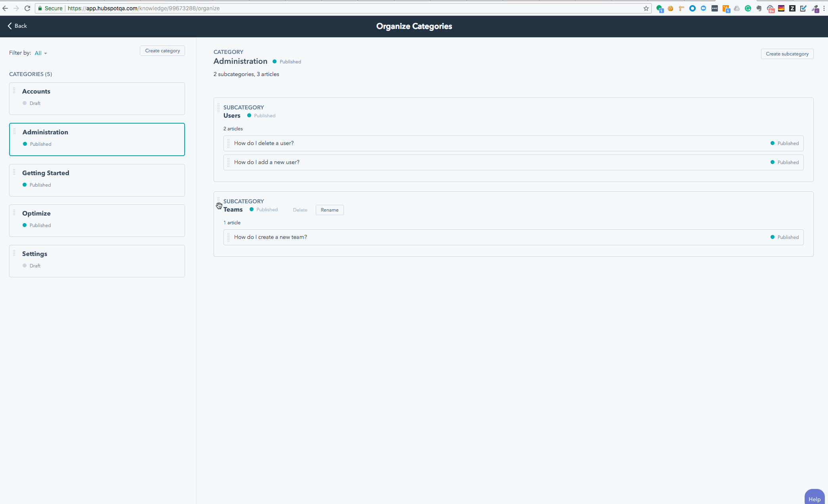
Task: Grab the Teams subcategory drag handle
Action: pos(218,201)
